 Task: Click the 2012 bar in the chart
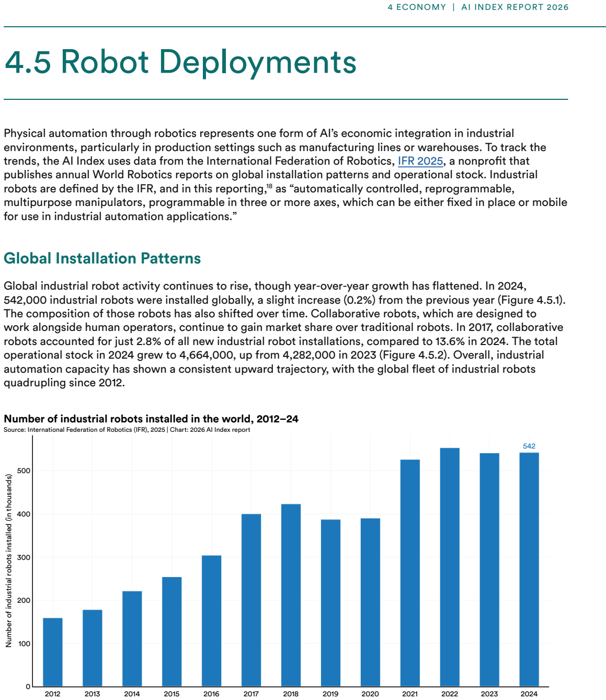[x=53, y=652]
